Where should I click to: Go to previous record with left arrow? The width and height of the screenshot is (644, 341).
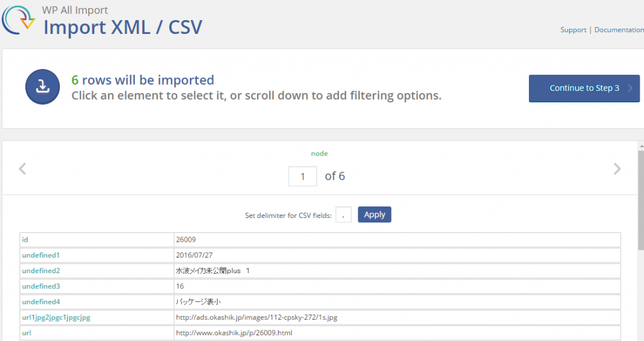pos(23,169)
